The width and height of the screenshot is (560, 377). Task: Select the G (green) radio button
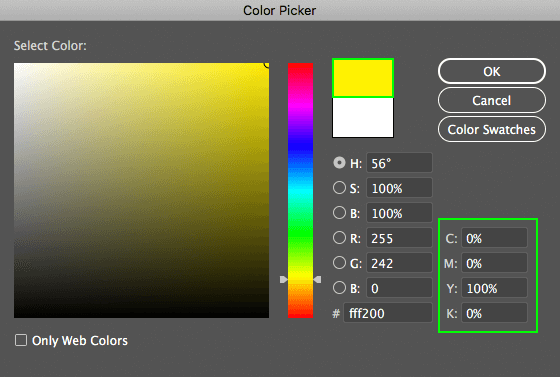339,263
